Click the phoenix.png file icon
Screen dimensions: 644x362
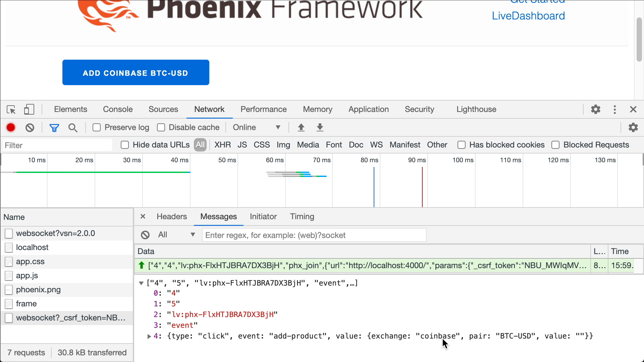coord(9,290)
